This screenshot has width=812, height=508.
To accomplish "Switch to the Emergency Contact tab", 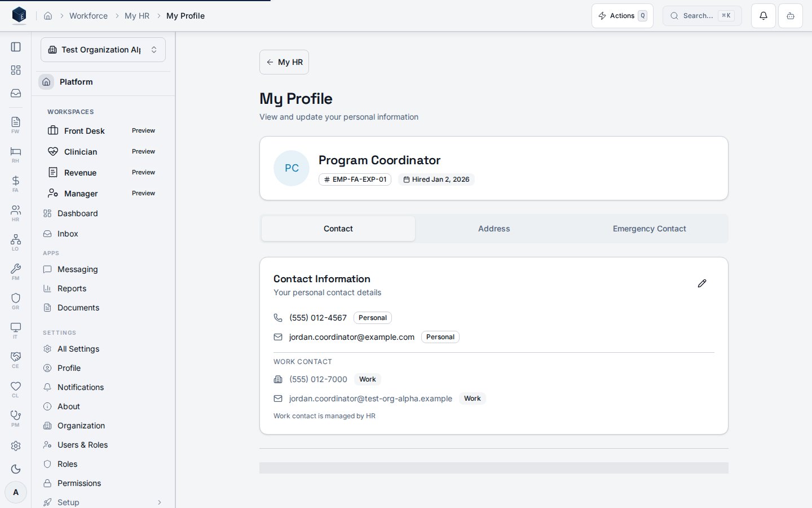I will [x=650, y=229].
